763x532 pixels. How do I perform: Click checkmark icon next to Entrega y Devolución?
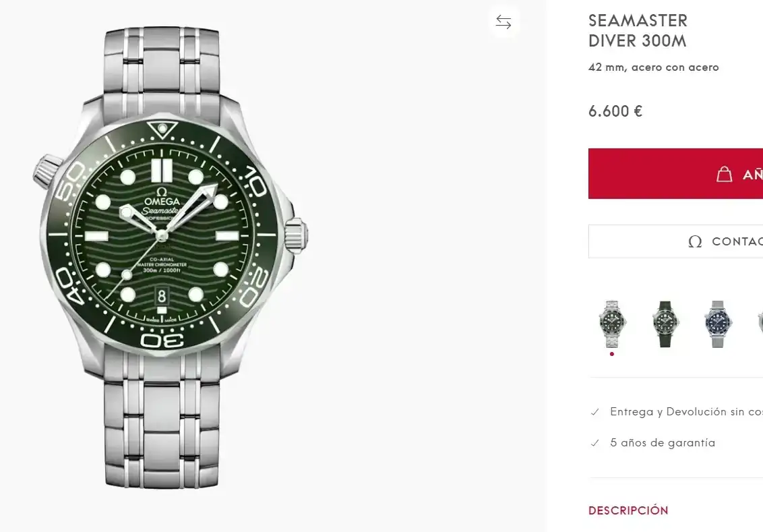click(x=594, y=412)
